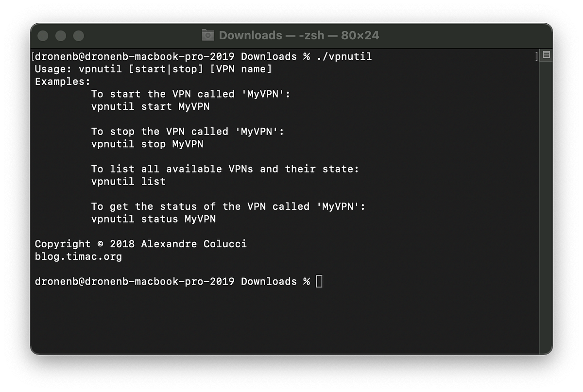Zoom the Terminal window using the third button
Screen dimensions: 583x392
coord(78,36)
